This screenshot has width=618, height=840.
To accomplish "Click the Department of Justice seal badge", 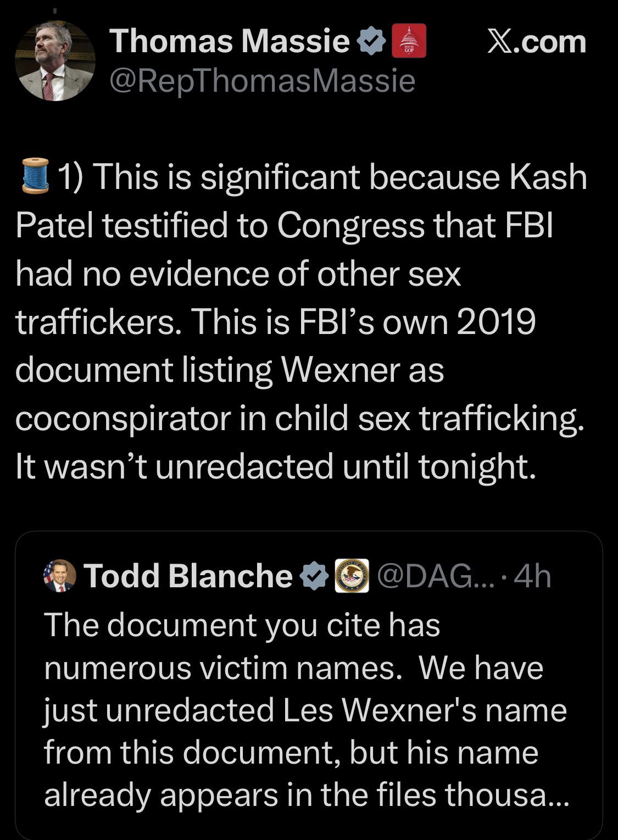I will (352, 576).
